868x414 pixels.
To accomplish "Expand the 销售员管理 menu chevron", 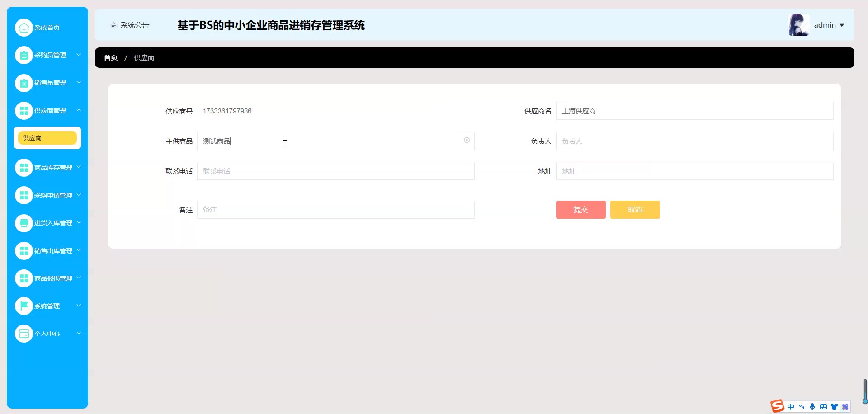I will [x=79, y=82].
